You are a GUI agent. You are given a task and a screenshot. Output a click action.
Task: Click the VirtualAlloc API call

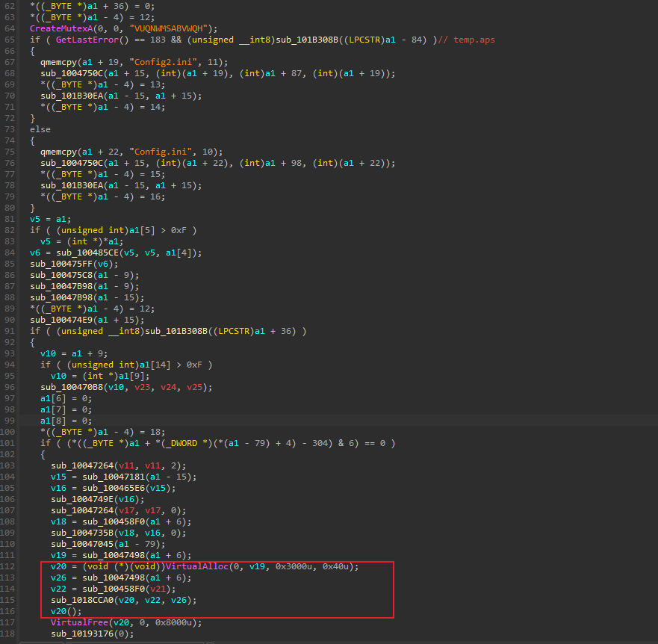click(x=197, y=567)
